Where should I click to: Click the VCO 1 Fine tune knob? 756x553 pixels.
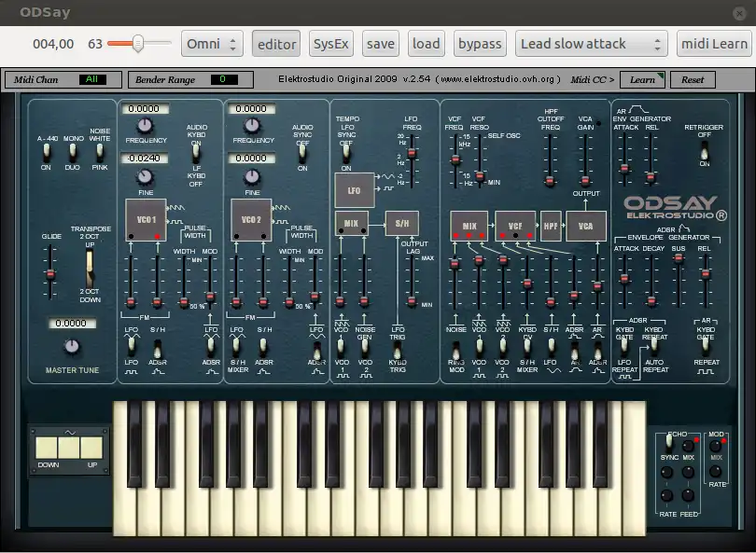pyautogui.click(x=145, y=177)
